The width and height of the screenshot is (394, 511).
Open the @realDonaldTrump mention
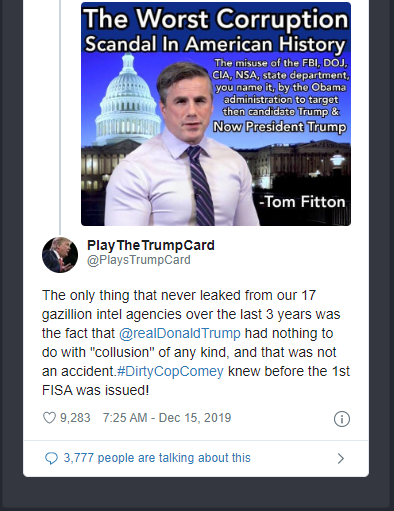(180, 333)
